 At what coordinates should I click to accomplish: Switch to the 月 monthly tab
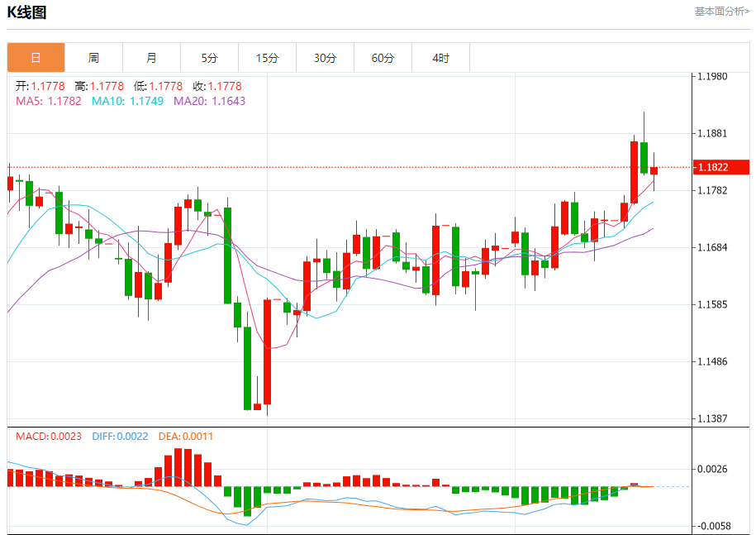(151, 58)
